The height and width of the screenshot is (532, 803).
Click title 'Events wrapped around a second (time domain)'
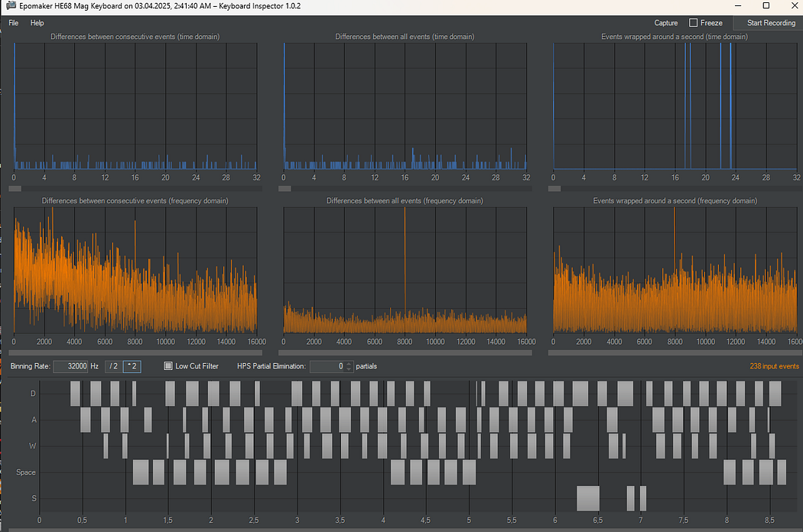coord(675,37)
